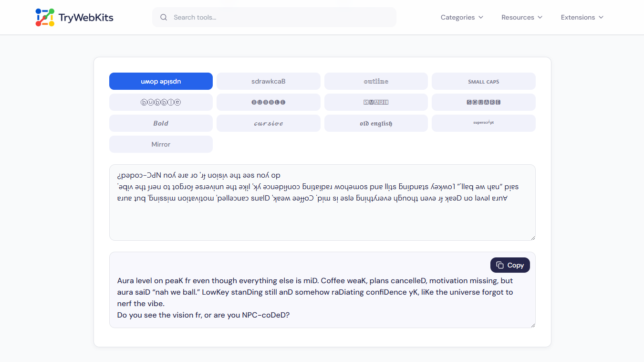Focus the Search tools input field
The width and height of the screenshot is (644, 362).
point(281,17)
